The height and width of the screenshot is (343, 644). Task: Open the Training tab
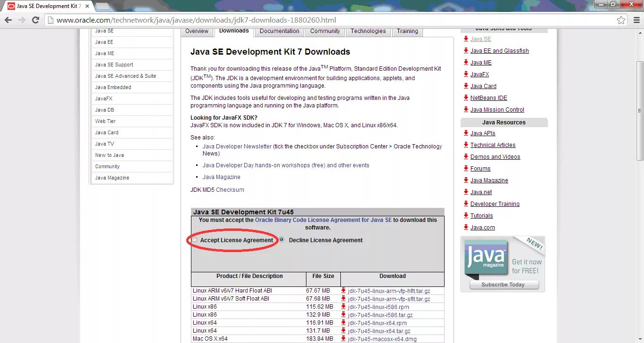tap(407, 31)
